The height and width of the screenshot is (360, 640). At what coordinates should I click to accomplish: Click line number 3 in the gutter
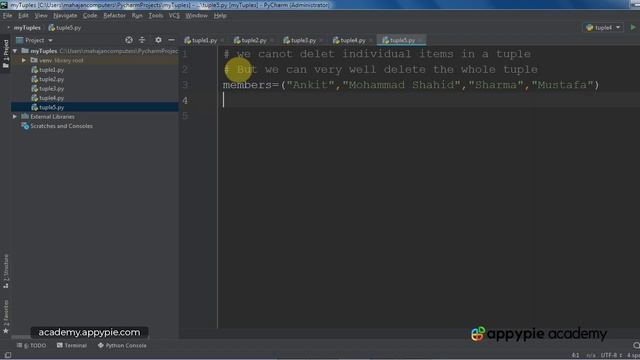(x=185, y=85)
